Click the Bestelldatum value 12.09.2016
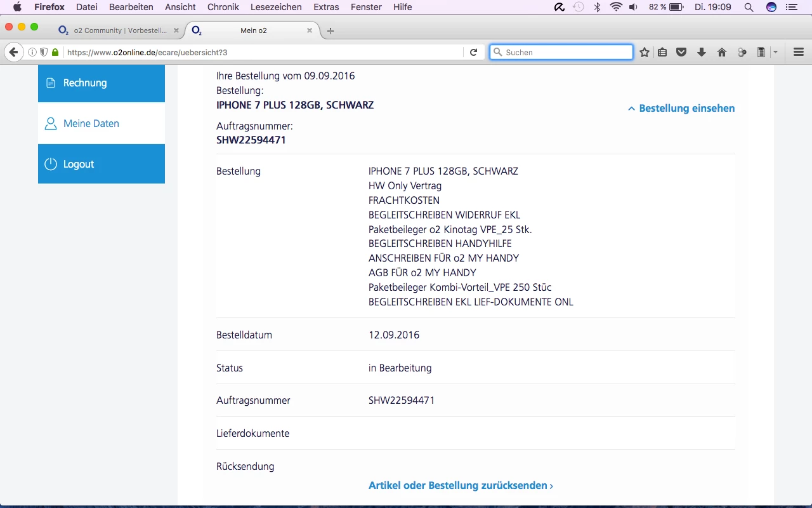This screenshot has width=812, height=508. click(394, 335)
